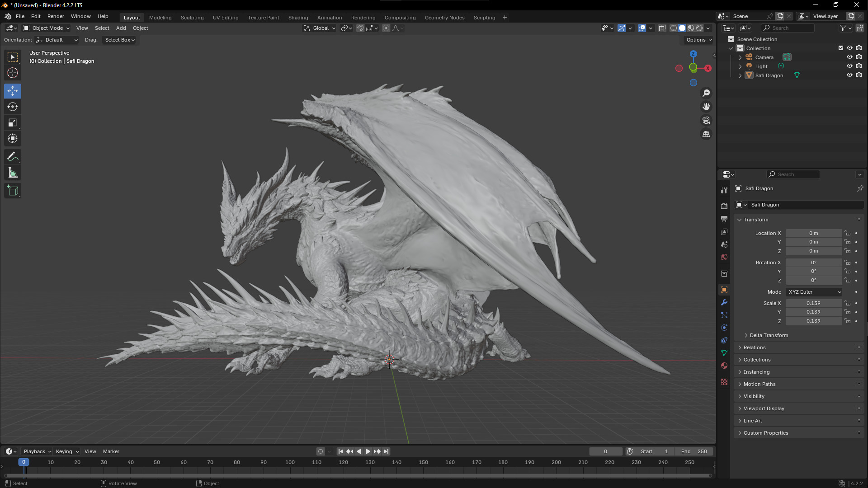The height and width of the screenshot is (488, 868).
Task: Switch perspective/orthographic grid icon
Action: (x=706, y=134)
